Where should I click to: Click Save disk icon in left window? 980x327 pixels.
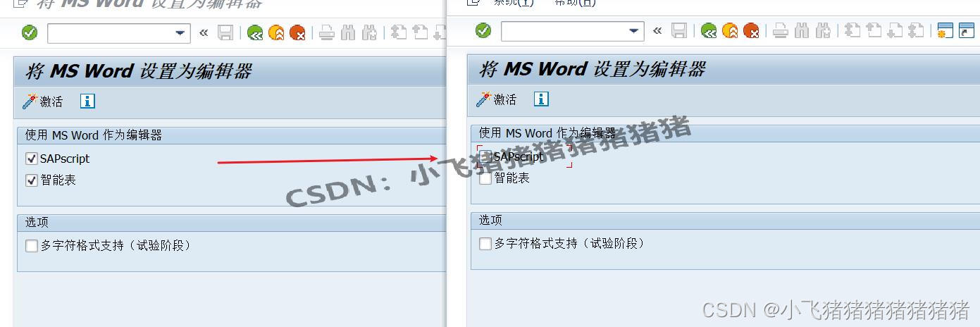[x=225, y=32]
